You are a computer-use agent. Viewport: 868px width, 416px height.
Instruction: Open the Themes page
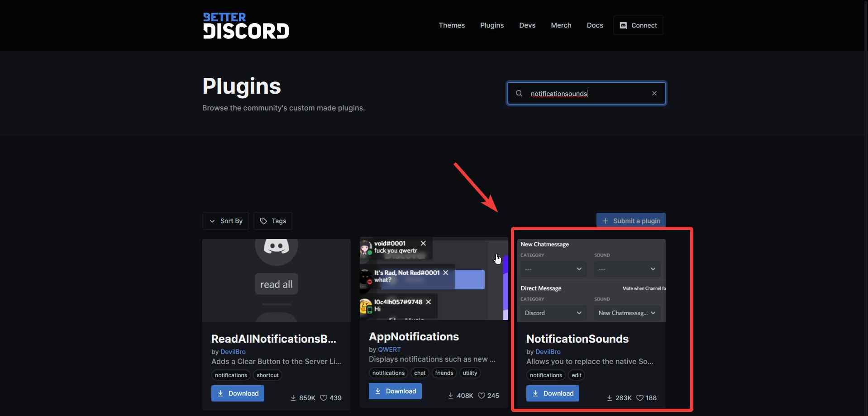pyautogui.click(x=452, y=25)
